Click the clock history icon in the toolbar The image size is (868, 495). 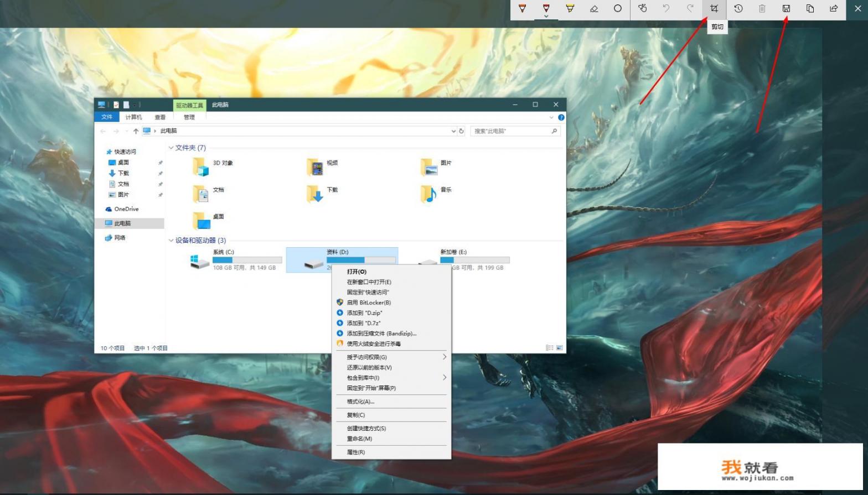coord(738,8)
